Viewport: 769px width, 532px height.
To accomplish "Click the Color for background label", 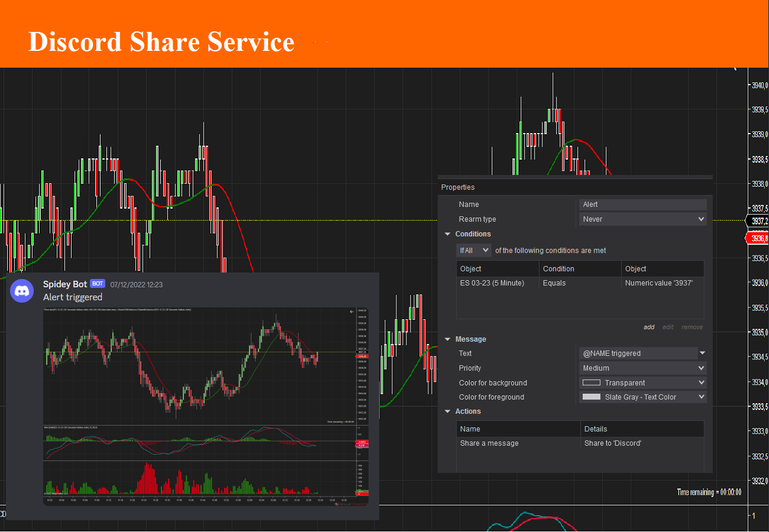I will coord(493,383).
